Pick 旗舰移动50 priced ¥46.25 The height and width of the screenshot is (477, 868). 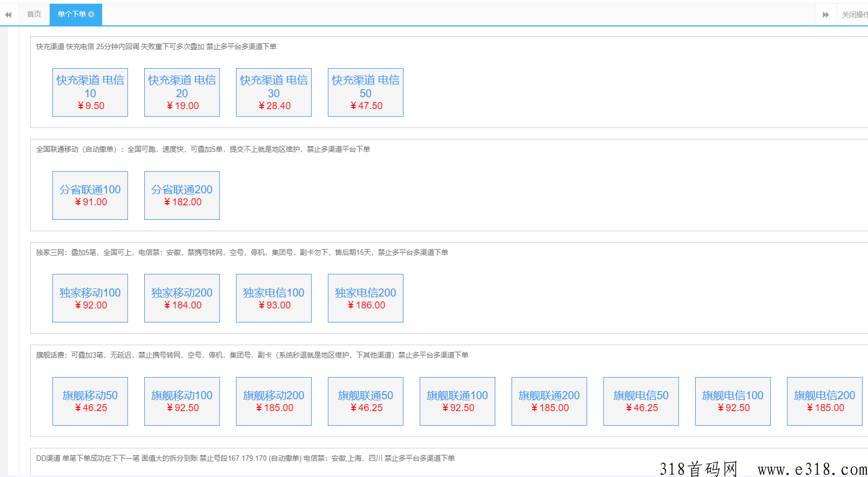point(90,401)
